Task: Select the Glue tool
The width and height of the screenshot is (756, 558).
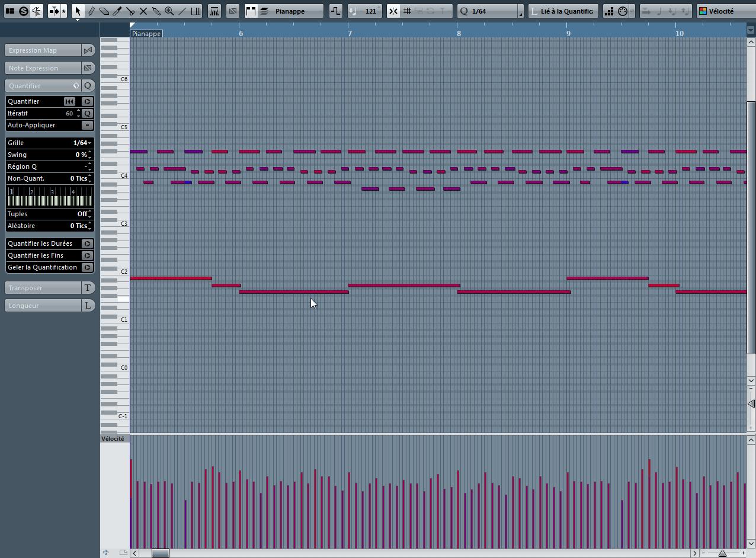Action: tap(156, 11)
